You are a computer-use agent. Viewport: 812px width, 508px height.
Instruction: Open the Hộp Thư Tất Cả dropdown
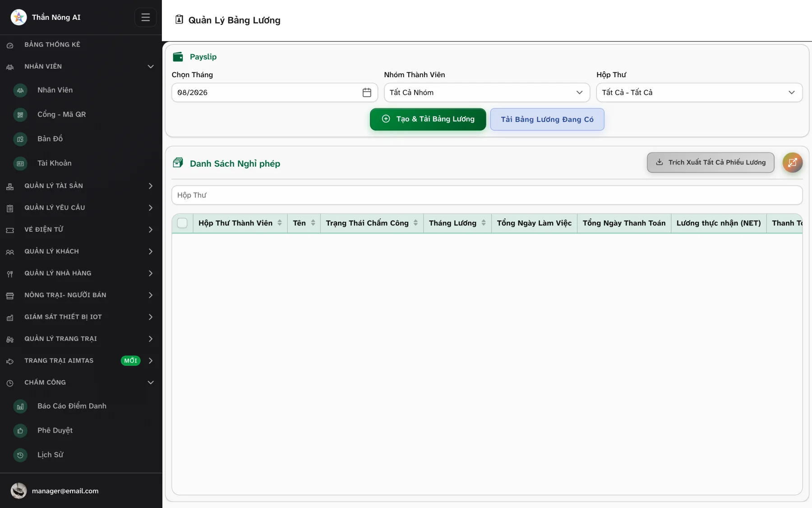click(x=699, y=92)
